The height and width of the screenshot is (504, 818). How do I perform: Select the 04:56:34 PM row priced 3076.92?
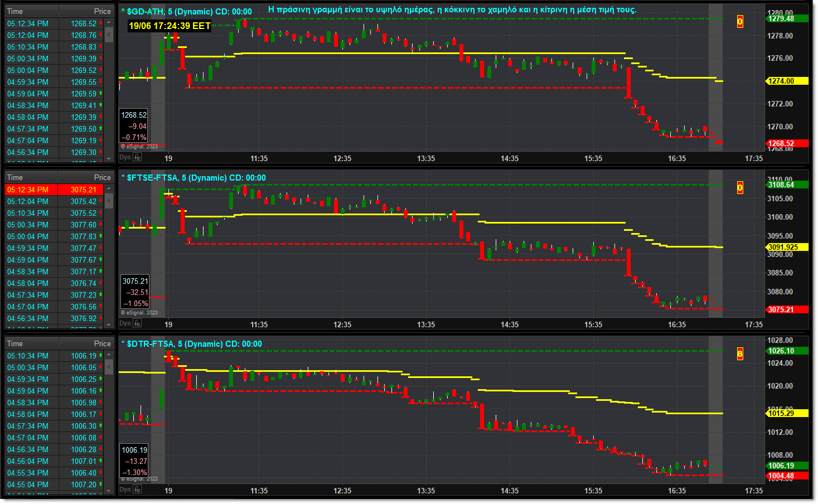pyautogui.click(x=55, y=318)
